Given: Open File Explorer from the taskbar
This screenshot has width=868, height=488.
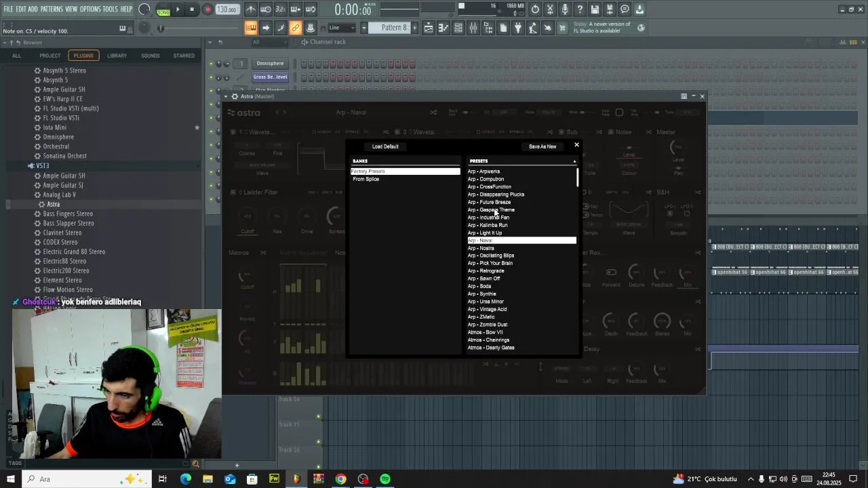Looking at the screenshot, I should pos(208,479).
